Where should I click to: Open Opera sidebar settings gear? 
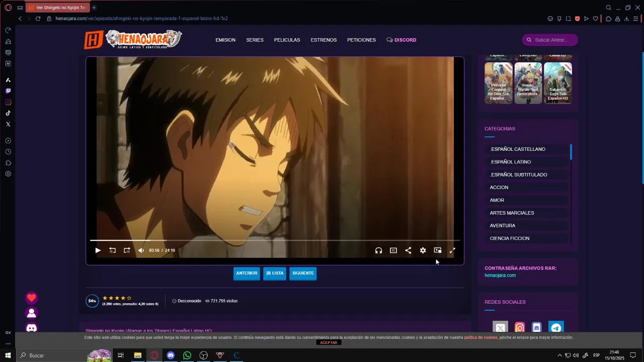point(8,174)
